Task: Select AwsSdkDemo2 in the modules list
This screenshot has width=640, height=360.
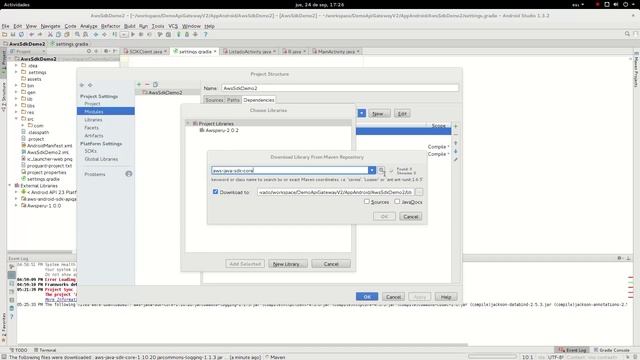Action: 165,93
